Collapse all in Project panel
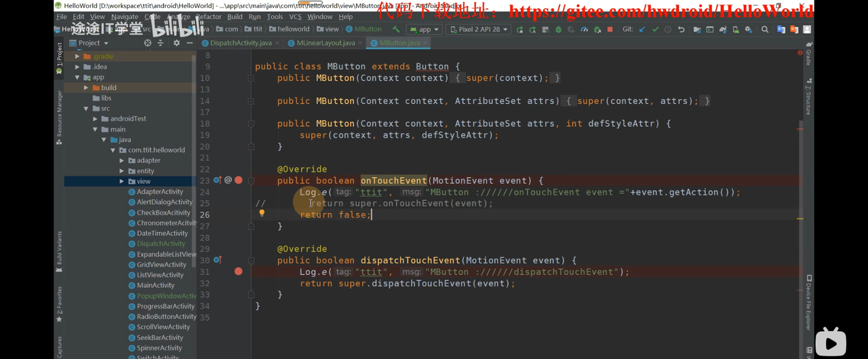The image size is (868, 359). pos(161,43)
